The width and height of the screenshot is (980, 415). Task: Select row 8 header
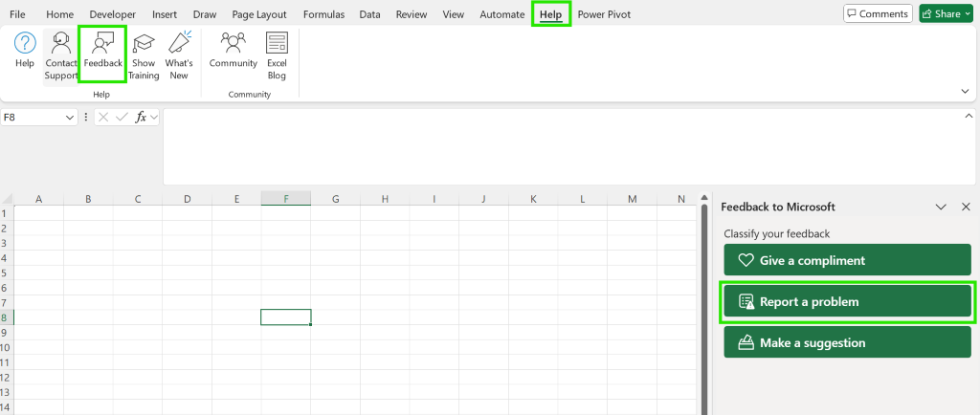coord(7,317)
